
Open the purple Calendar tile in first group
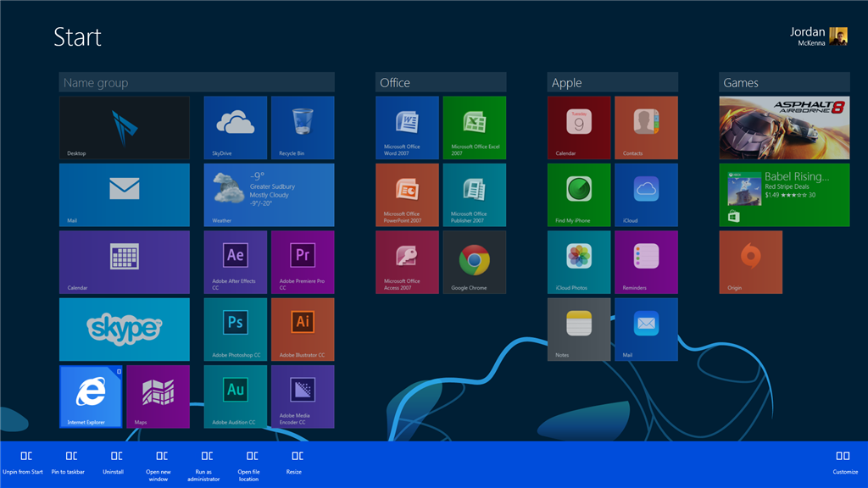[125, 263]
